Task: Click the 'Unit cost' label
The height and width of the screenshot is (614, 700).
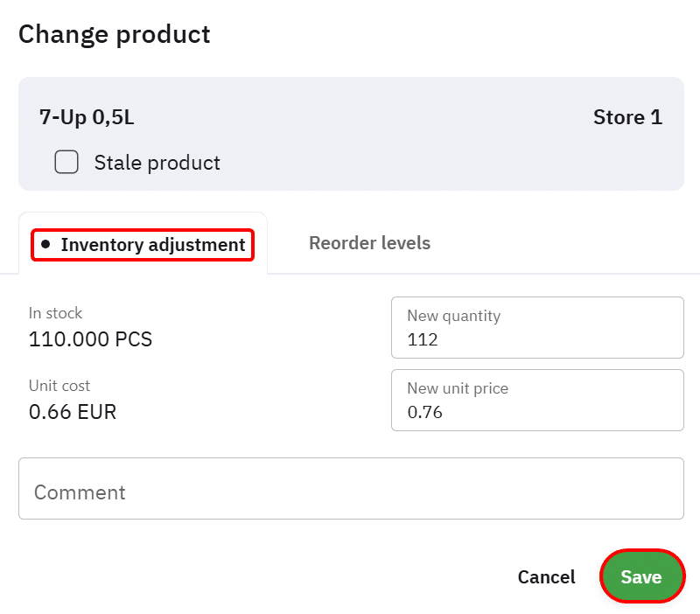Action: [x=59, y=386]
